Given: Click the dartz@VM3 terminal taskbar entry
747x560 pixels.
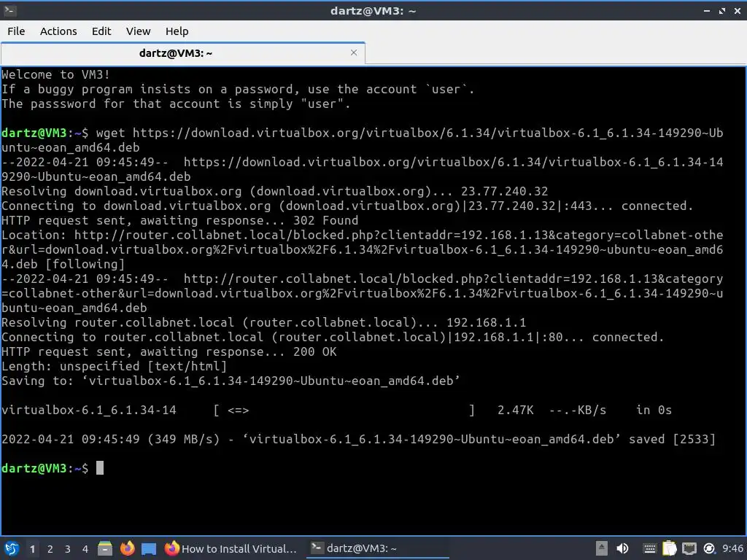Looking at the screenshot, I should 377,548.
